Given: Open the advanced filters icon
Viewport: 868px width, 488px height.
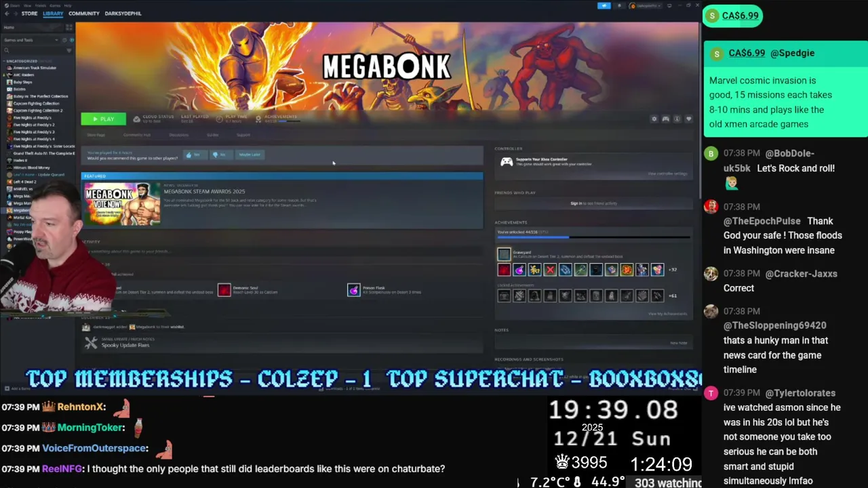Looking at the screenshot, I should pyautogui.click(x=69, y=50).
